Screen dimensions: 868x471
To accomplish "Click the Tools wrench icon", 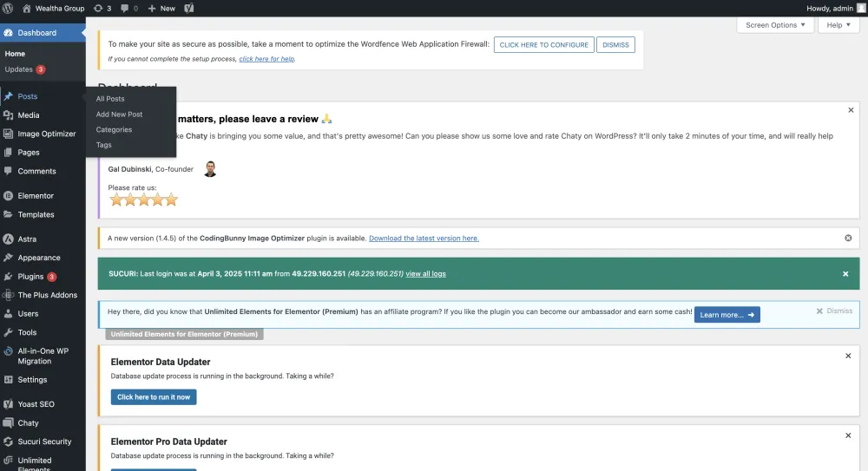I will pyautogui.click(x=9, y=332).
